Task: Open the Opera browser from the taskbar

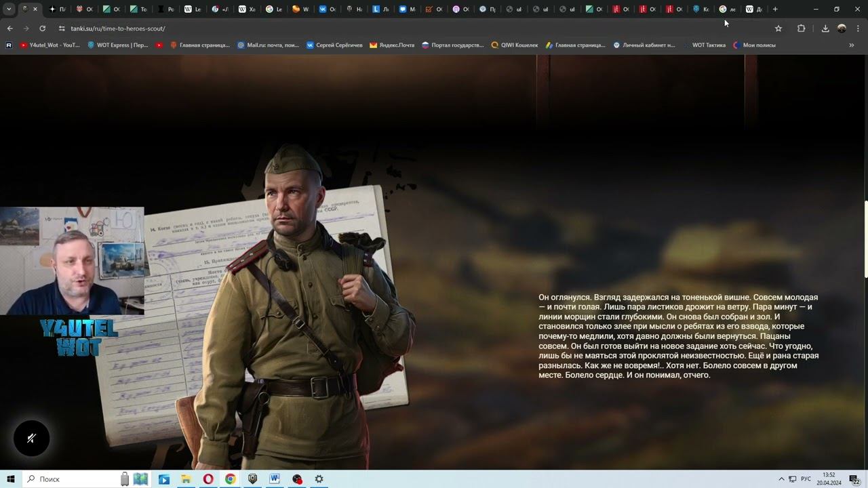Action: [208, 479]
